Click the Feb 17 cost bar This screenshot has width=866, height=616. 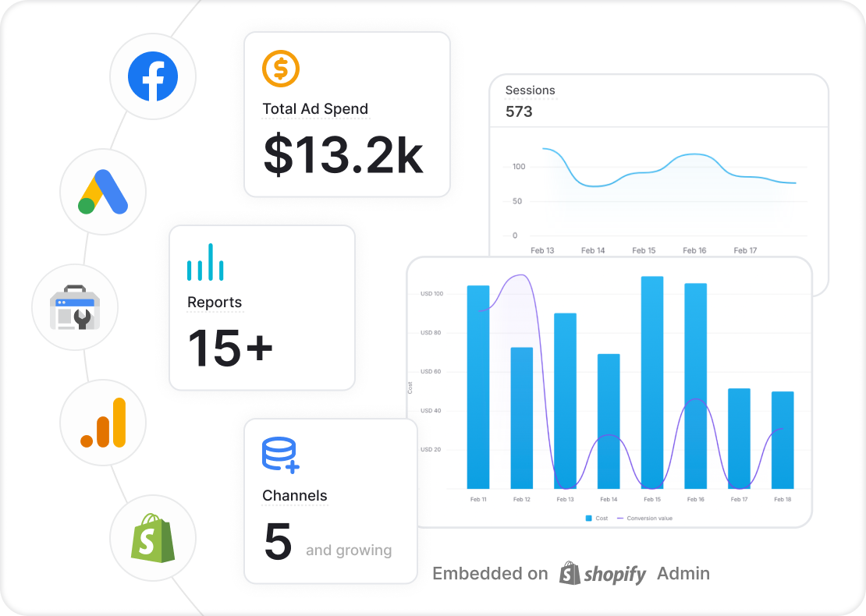click(739, 439)
